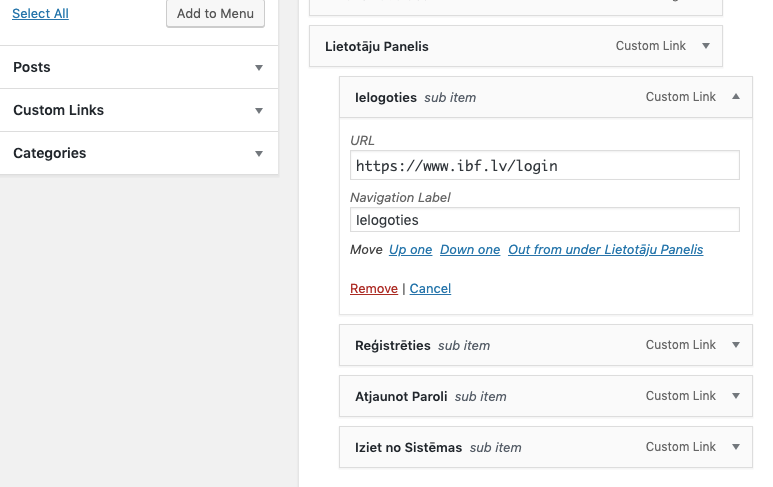Cancel editing the Ielogoties item
Viewport: 773px width, 487px height.
[430, 289]
